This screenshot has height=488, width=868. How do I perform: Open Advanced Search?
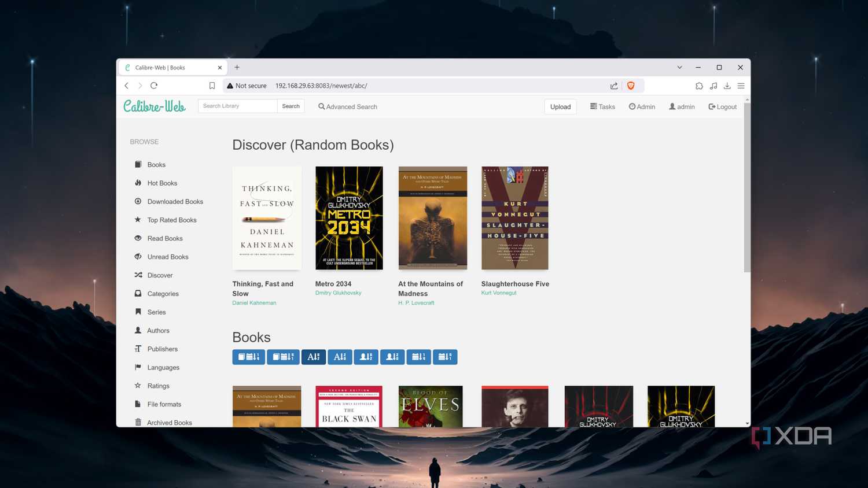tap(348, 107)
